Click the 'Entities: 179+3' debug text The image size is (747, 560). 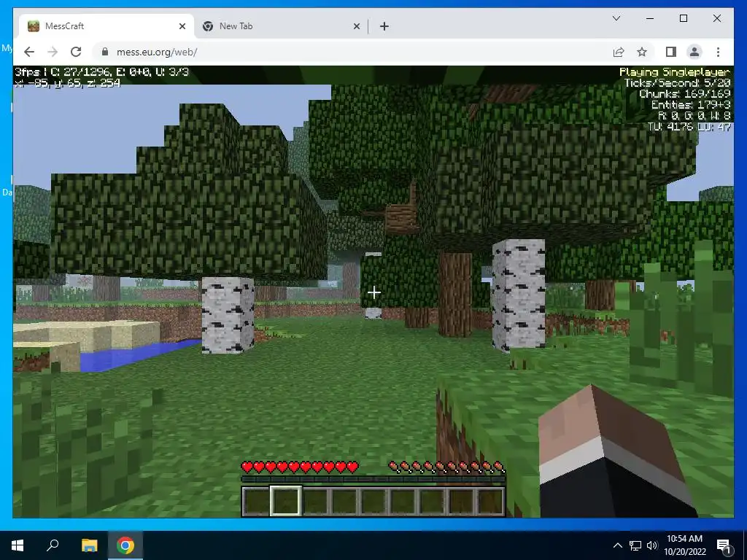691,105
